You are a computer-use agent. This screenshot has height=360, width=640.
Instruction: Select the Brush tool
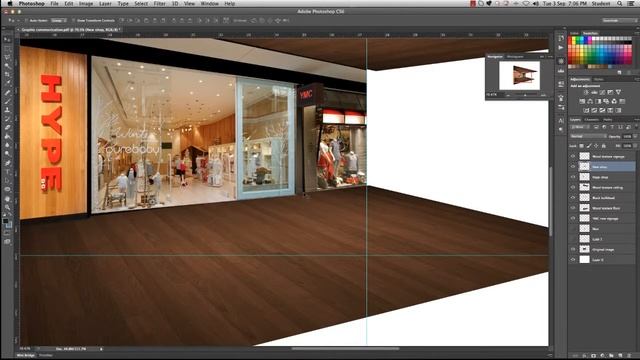(7, 101)
